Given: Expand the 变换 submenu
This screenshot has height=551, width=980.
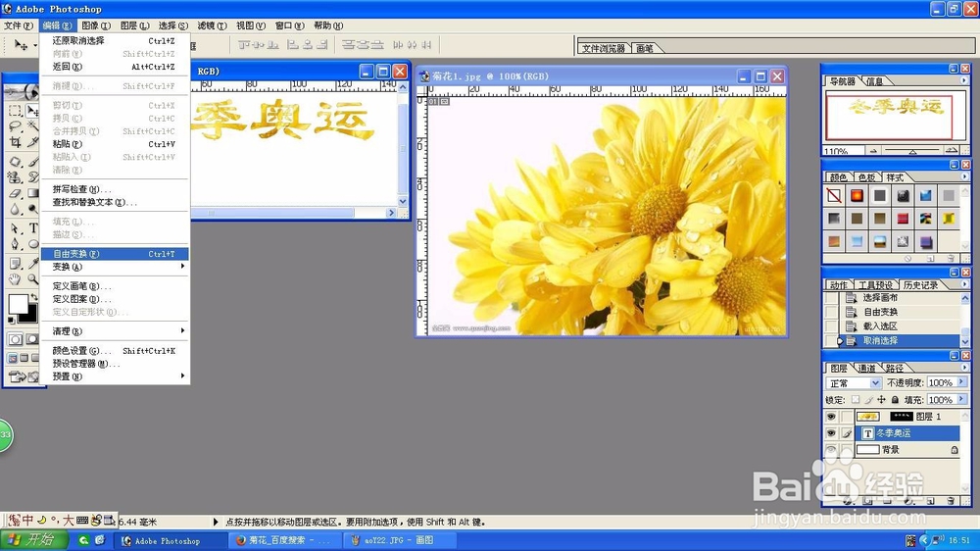Looking at the screenshot, I should (115, 267).
